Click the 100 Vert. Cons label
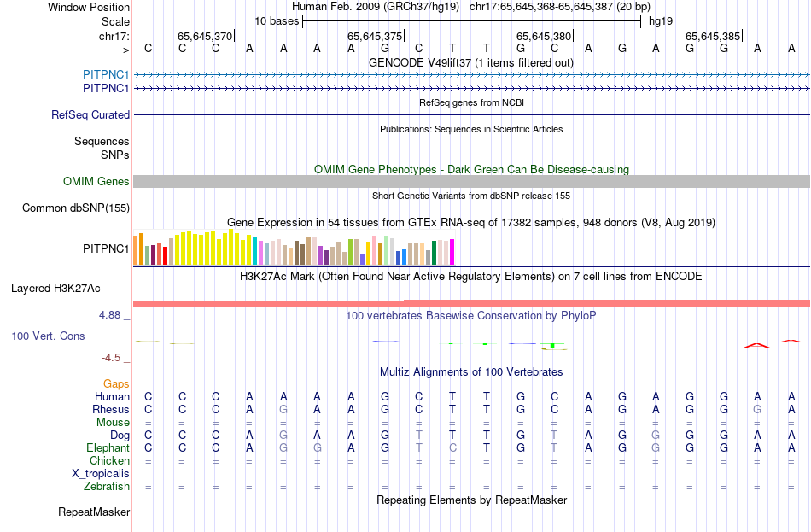 (x=48, y=336)
